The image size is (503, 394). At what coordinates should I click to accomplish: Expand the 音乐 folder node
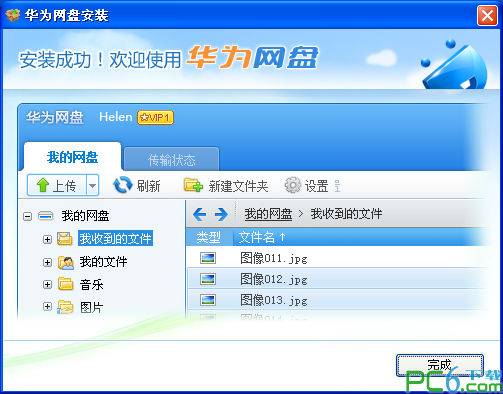coord(47,285)
